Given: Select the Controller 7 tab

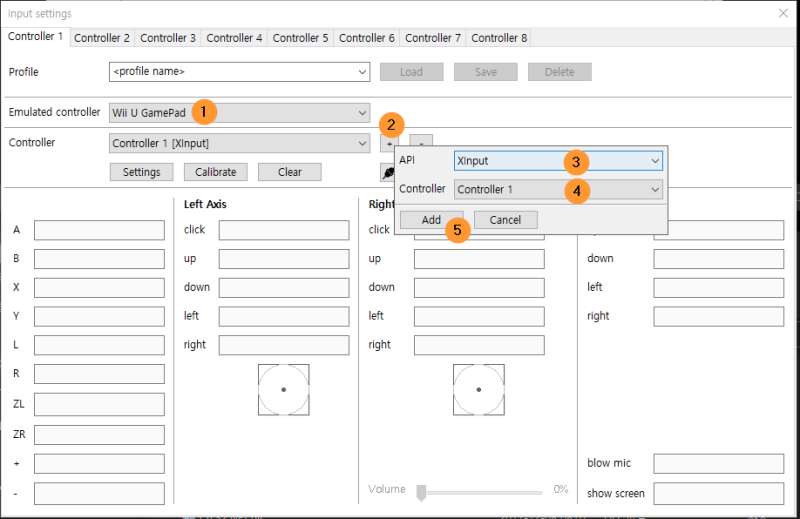Looking at the screenshot, I should [433, 38].
